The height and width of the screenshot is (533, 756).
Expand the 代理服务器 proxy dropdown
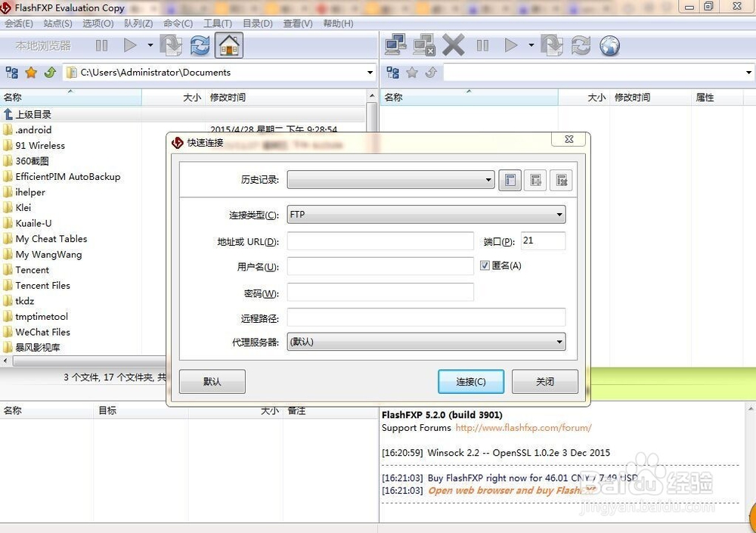click(426, 342)
